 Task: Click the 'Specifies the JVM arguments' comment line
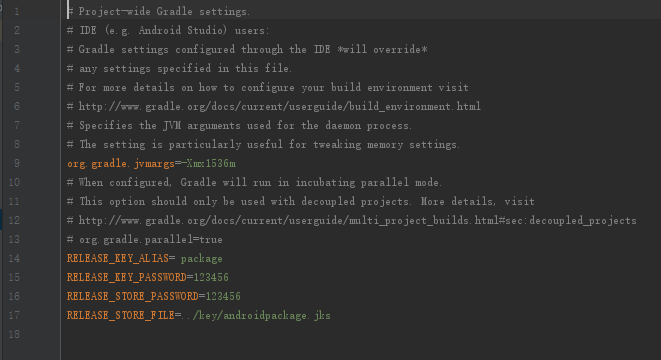tap(239, 126)
